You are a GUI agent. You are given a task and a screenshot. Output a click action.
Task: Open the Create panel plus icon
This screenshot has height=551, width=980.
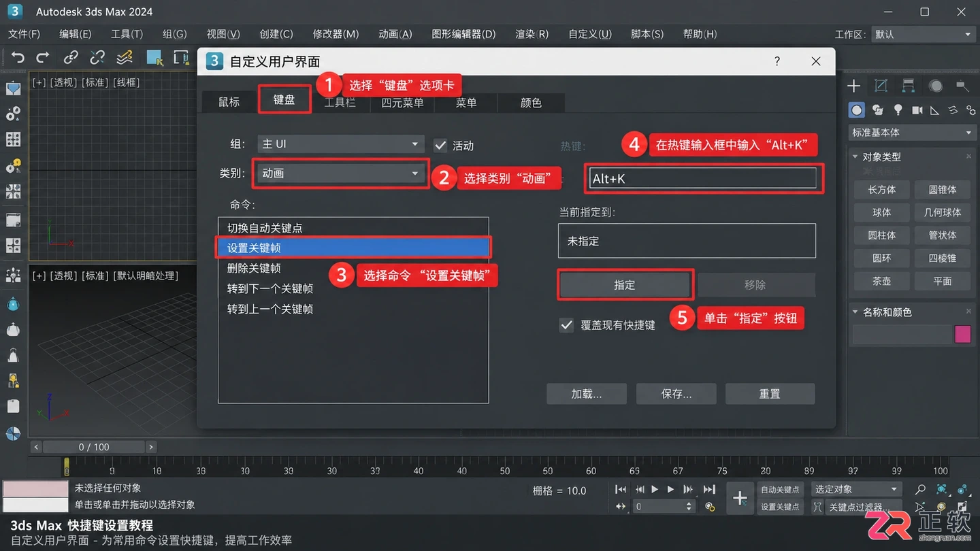click(x=853, y=86)
